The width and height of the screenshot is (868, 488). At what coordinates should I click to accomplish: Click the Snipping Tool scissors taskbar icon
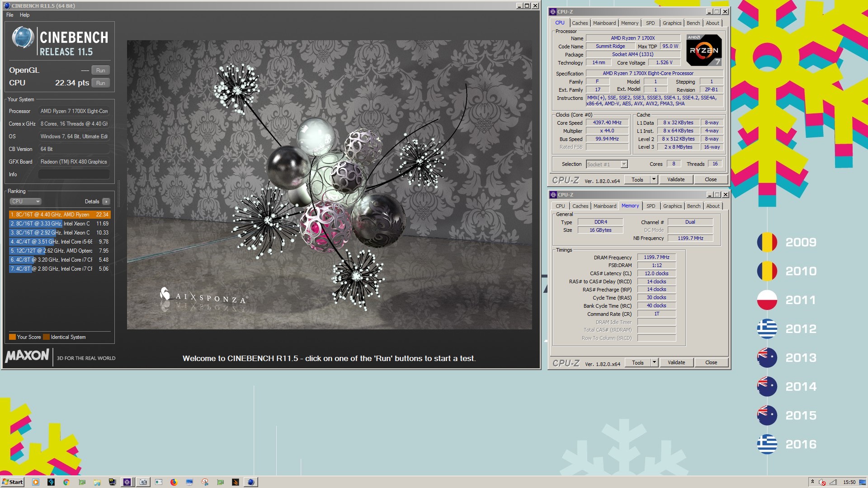tap(205, 482)
